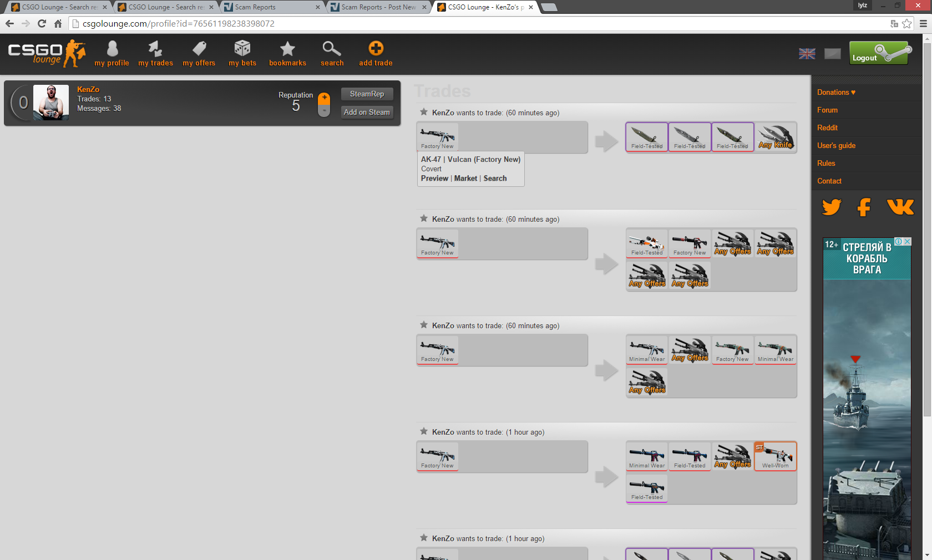Click the Add on Steam button
The image size is (932, 560).
pos(367,112)
